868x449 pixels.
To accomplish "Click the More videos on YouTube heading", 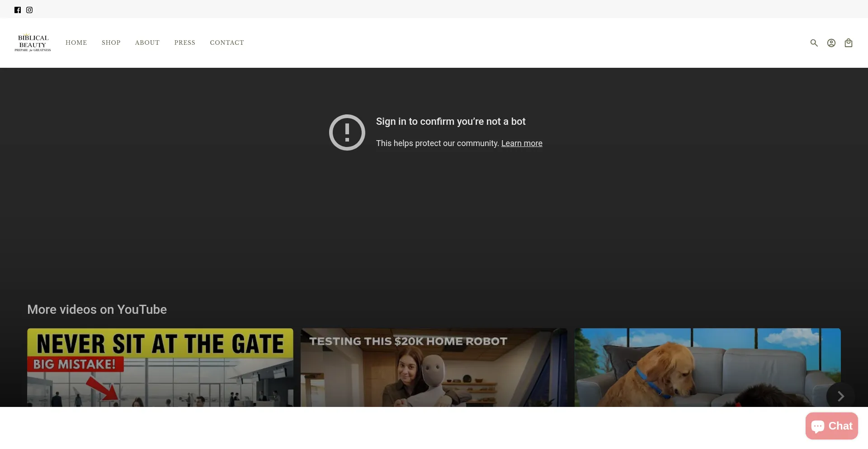I will tap(97, 309).
